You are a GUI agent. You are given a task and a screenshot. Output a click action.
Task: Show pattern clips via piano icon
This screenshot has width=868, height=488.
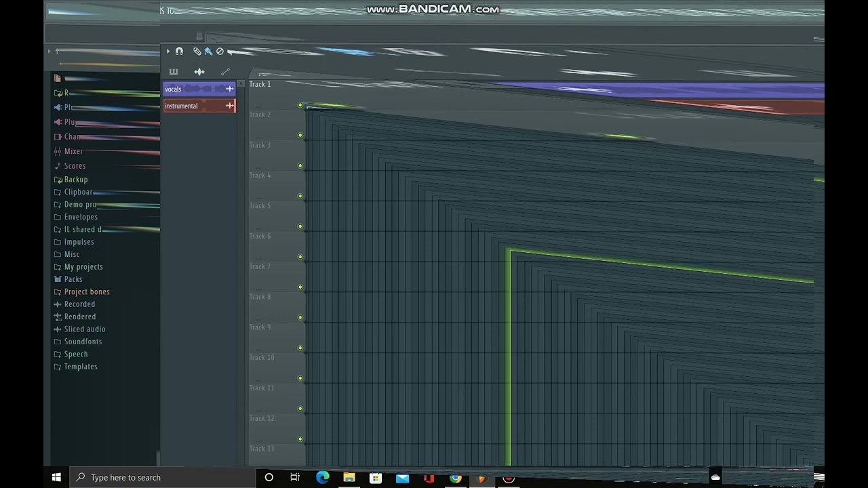pyautogui.click(x=174, y=71)
